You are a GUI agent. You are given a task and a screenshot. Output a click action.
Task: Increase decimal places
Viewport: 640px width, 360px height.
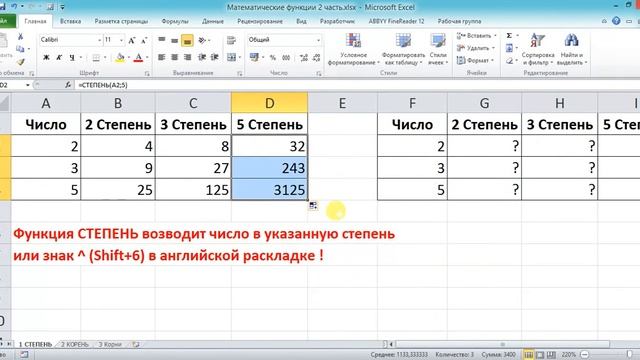pyautogui.click(x=303, y=58)
